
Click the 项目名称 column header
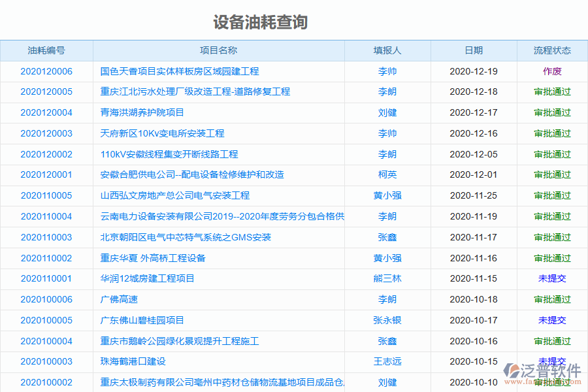click(220, 50)
